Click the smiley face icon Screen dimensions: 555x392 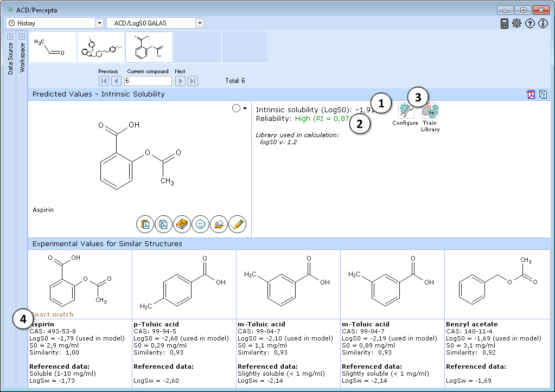tap(200, 224)
